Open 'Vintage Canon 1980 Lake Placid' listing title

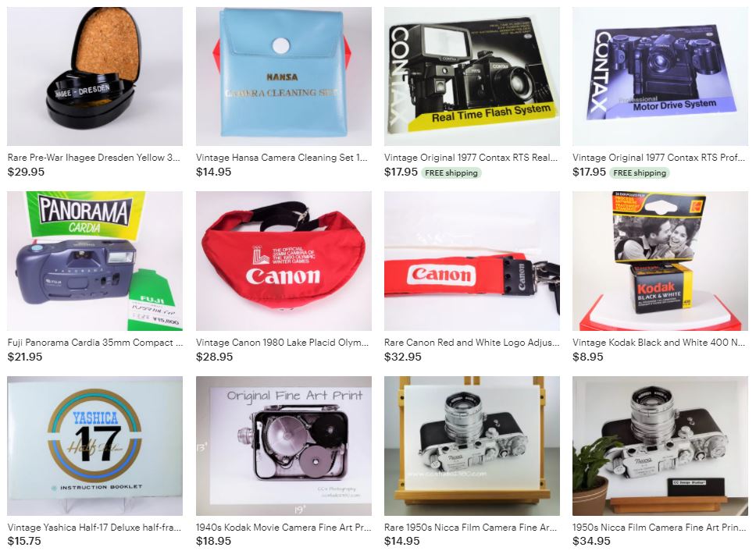click(x=282, y=343)
